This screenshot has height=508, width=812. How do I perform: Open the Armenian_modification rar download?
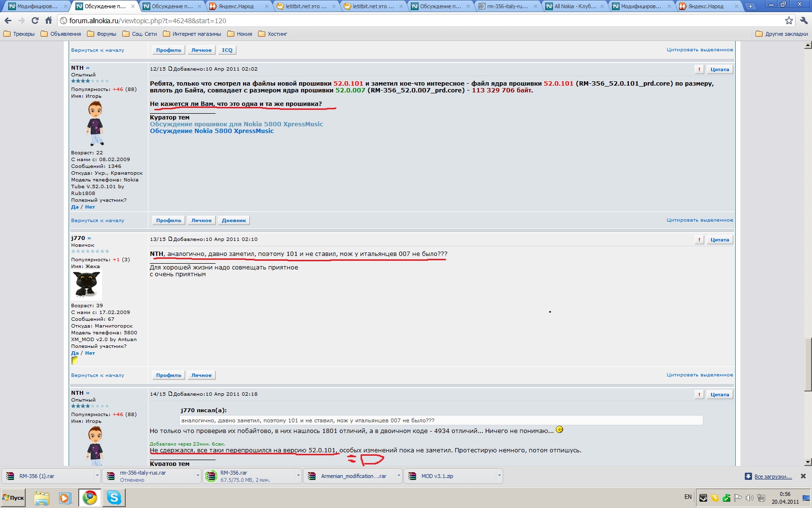349,476
